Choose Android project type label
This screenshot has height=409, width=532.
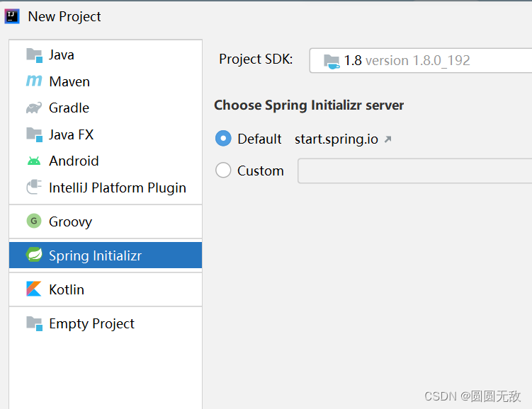pyautogui.click(x=74, y=161)
